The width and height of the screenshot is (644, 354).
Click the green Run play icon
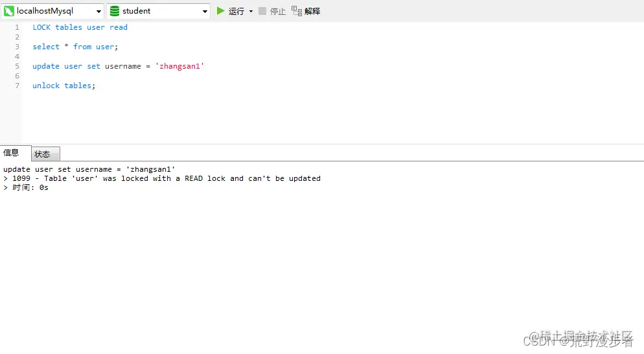(x=220, y=11)
